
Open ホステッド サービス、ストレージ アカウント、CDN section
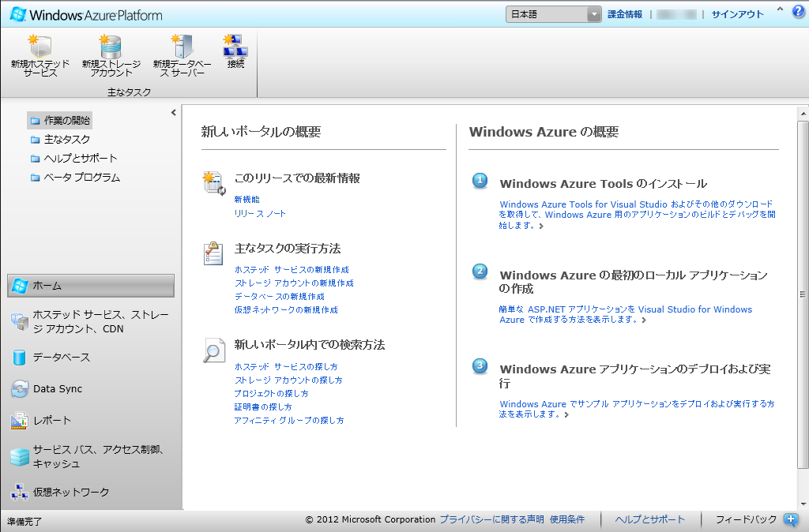pyautogui.click(x=91, y=322)
